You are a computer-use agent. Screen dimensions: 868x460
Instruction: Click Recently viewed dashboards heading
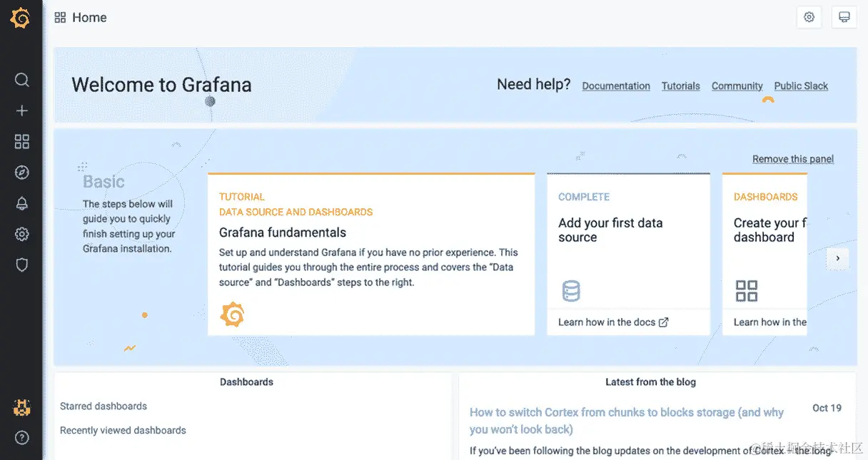[x=123, y=431]
